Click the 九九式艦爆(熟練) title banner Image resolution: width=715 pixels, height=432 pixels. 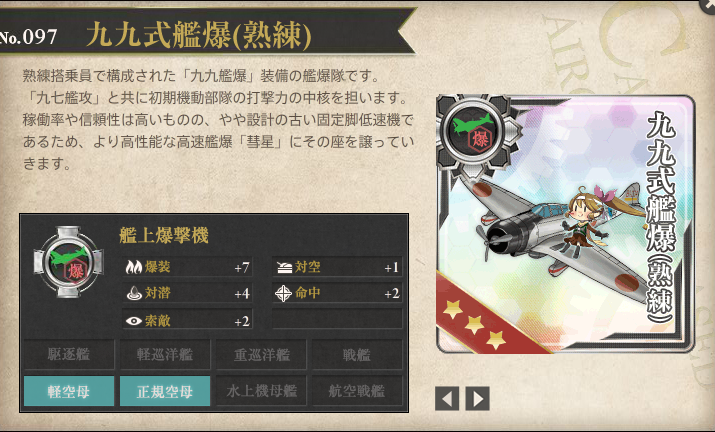pos(198,35)
